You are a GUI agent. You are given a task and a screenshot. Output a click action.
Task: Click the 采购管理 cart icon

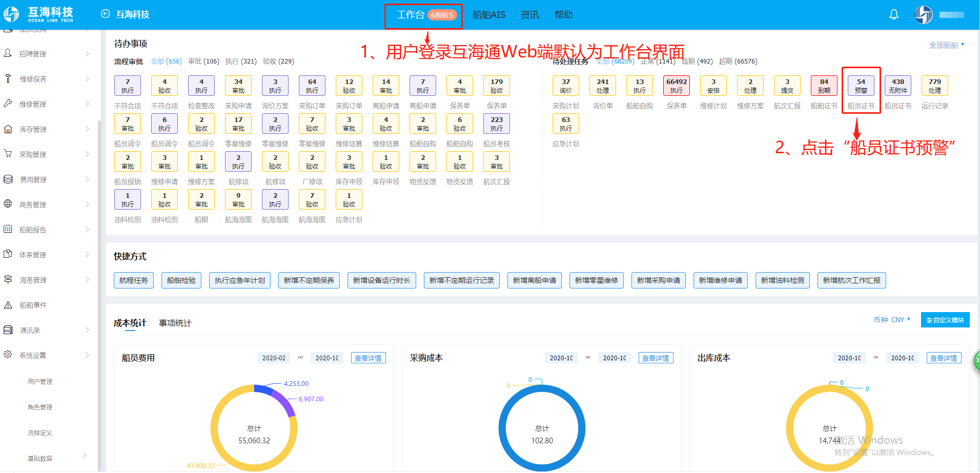[8, 154]
